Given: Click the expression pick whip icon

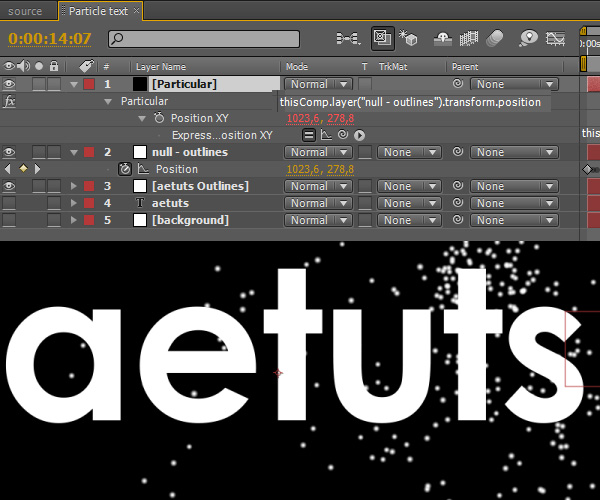Looking at the screenshot, I should click(x=343, y=135).
